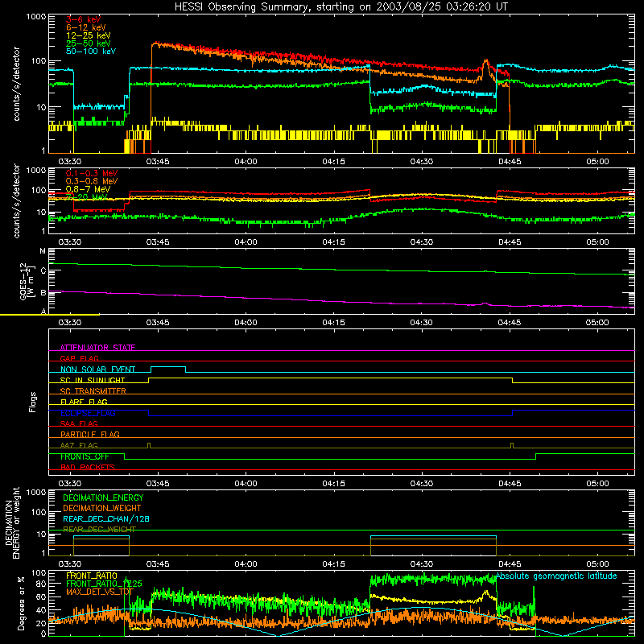Select the NON_SOLAR_EVENT flag label

[x=97, y=369]
